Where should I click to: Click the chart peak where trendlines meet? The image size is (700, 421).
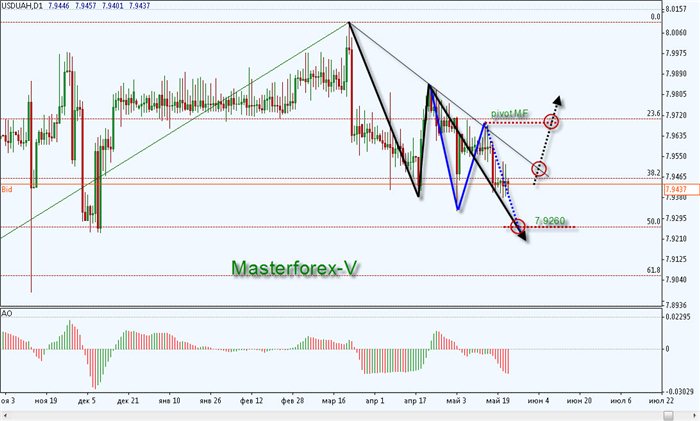pyautogui.click(x=349, y=22)
